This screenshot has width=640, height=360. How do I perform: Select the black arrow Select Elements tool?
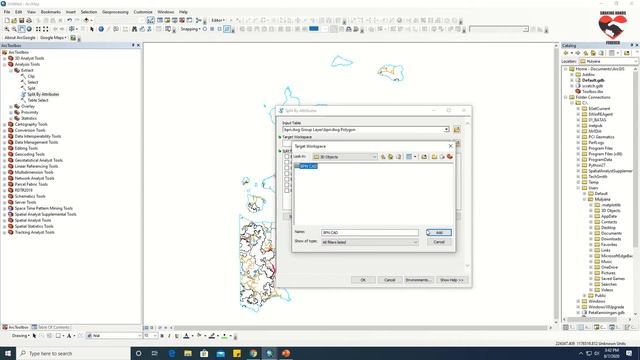(x=92, y=29)
